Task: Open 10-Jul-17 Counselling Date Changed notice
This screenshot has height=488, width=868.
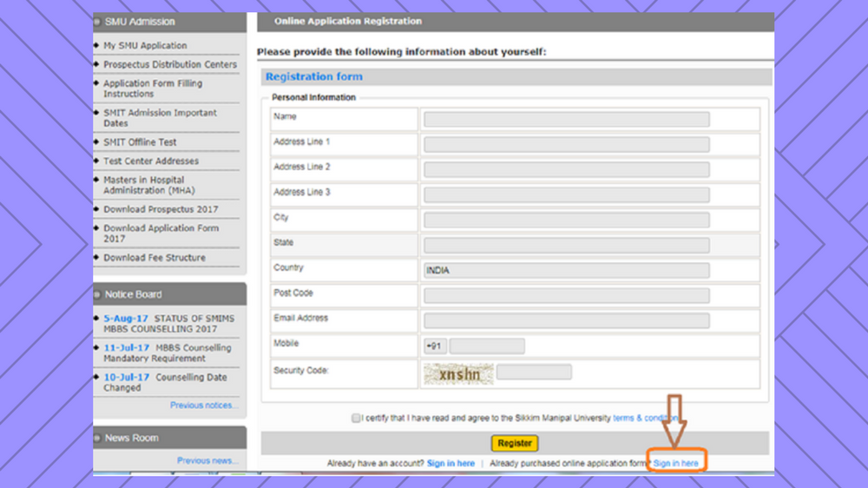Action: tap(165, 382)
